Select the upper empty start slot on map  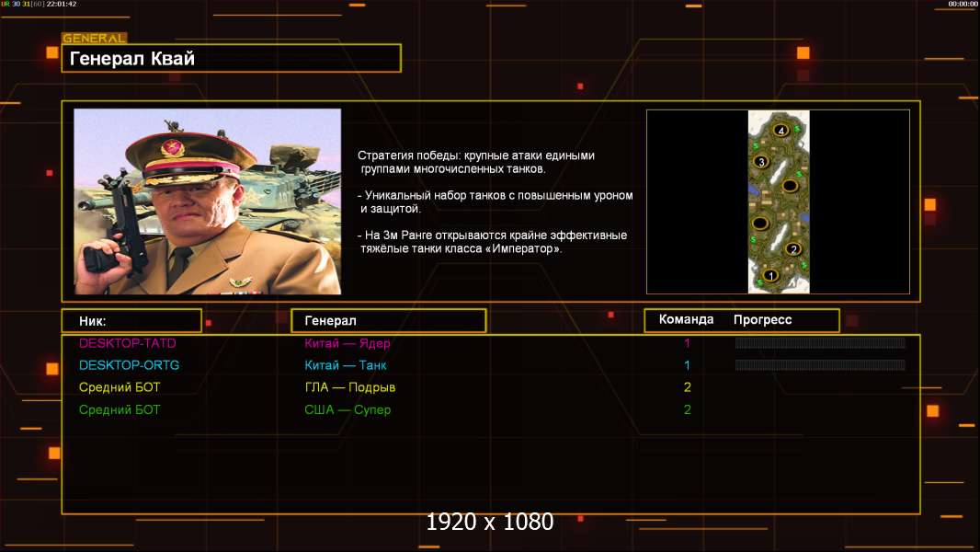point(789,187)
